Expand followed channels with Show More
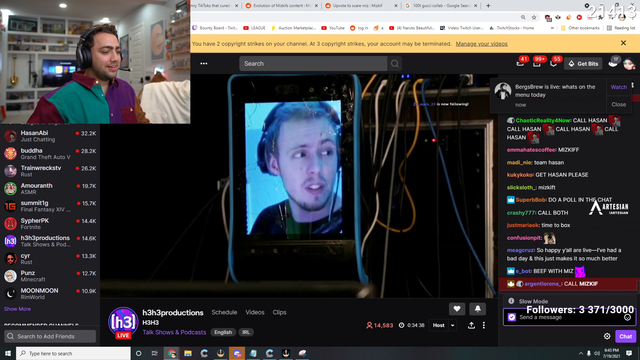This screenshot has height=360, width=640. tap(17, 309)
